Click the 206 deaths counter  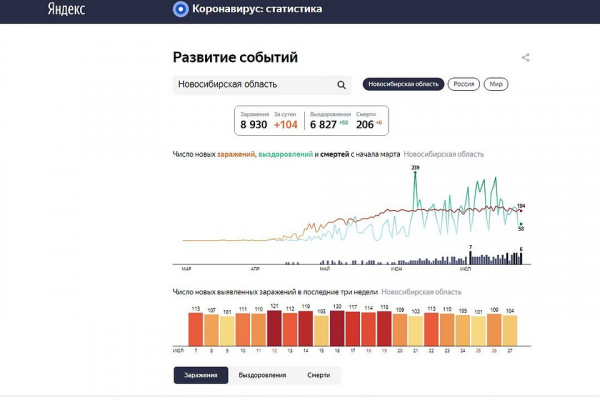click(x=364, y=125)
